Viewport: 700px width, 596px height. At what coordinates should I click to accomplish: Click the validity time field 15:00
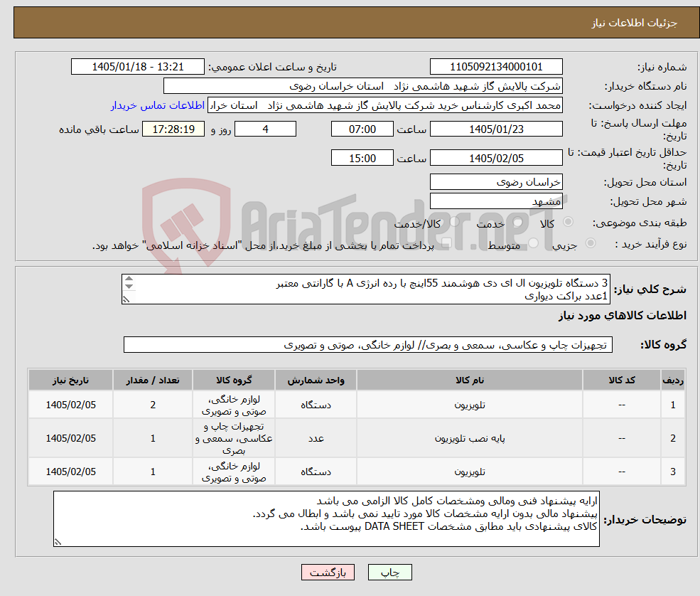pos(362,158)
